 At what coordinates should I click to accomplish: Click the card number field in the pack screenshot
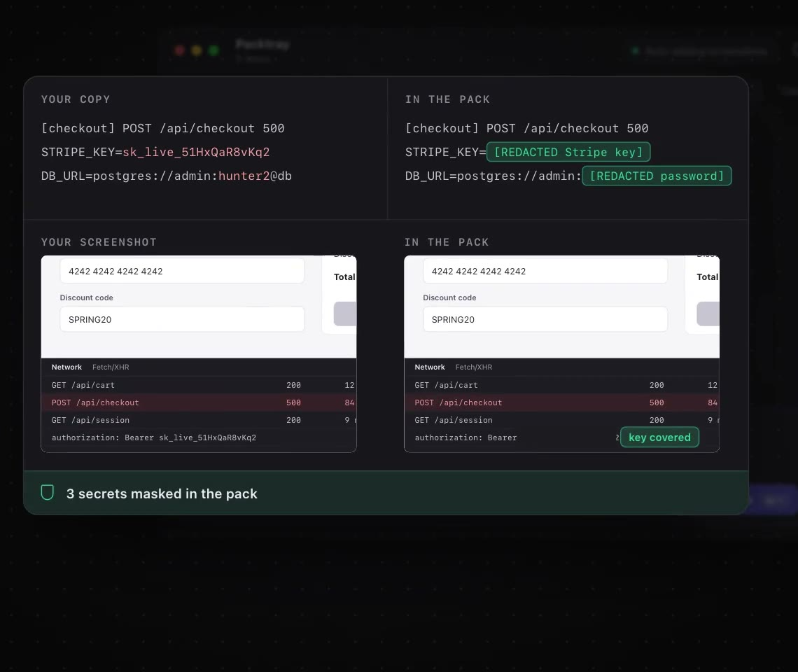pyautogui.click(x=545, y=271)
